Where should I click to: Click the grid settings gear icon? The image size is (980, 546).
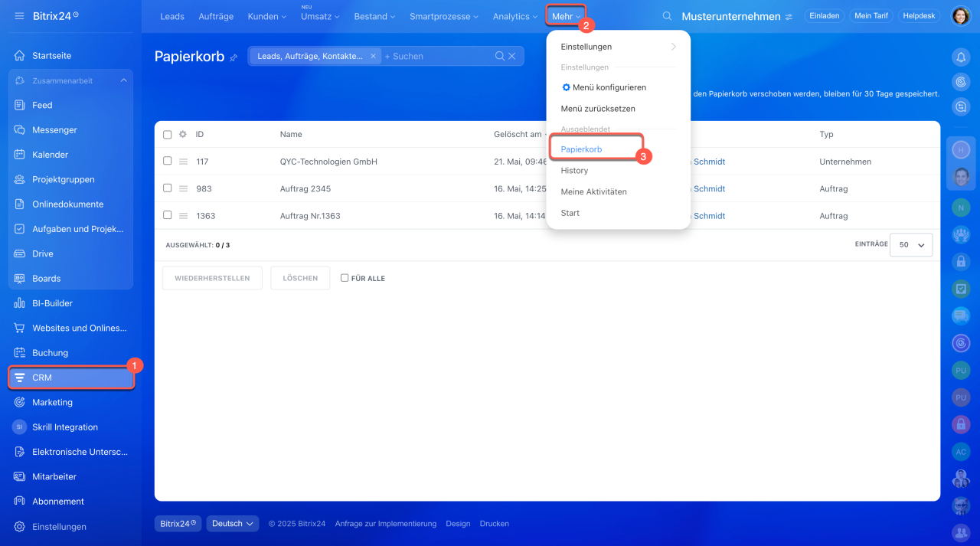pyautogui.click(x=183, y=134)
